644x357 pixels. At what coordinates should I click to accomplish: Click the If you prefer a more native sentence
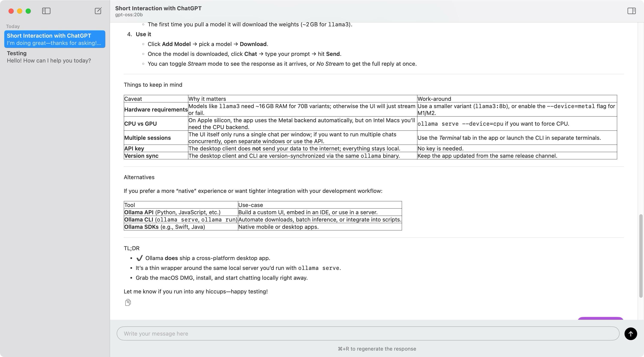point(253,191)
